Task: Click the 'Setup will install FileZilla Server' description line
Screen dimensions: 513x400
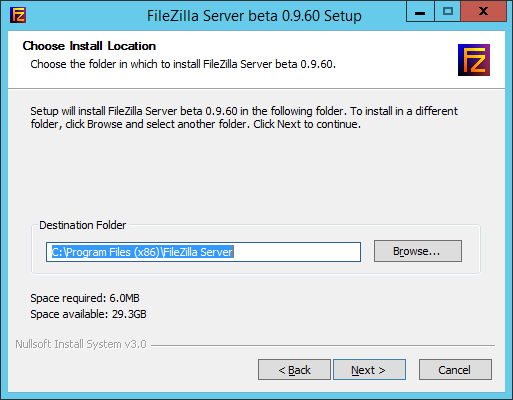Action: pyautogui.click(x=244, y=111)
